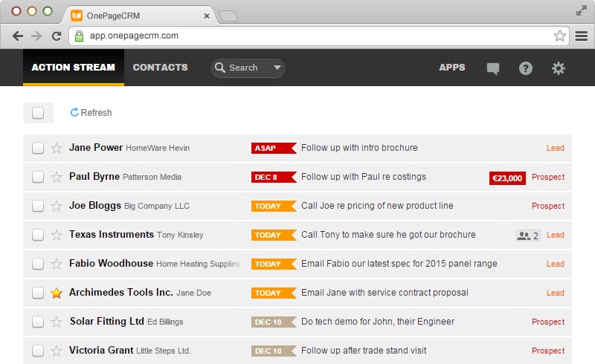Click the green padlock security icon
The width and height of the screenshot is (595, 364).
(x=79, y=36)
